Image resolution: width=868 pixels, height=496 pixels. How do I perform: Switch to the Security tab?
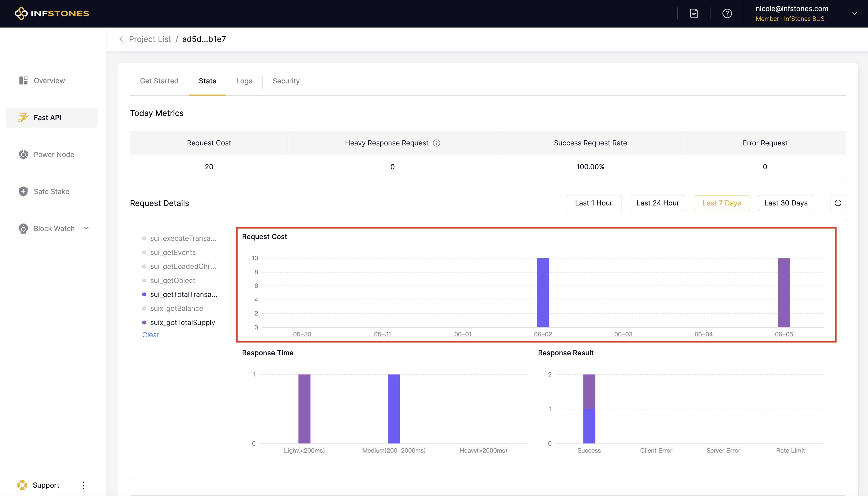(x=286, y=81)
